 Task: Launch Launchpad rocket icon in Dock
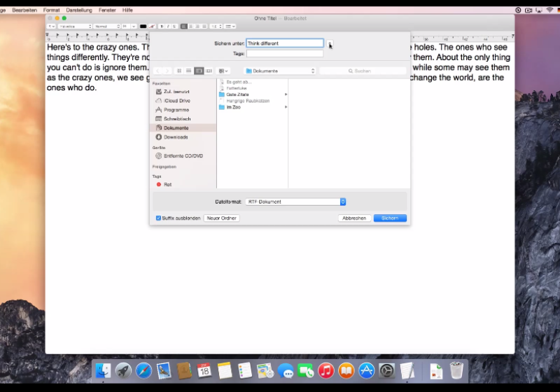[x=123, y=370]
